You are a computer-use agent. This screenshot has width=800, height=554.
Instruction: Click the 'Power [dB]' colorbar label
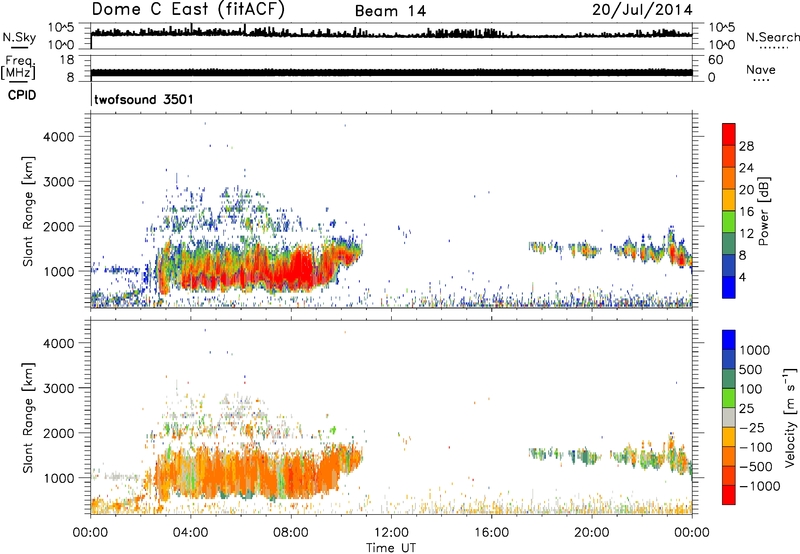point(763,211)
